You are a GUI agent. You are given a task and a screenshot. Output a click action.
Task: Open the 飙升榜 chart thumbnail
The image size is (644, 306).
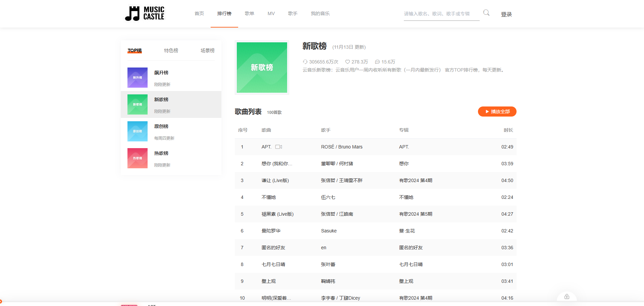pyautogui.click(x=138, y=78)
